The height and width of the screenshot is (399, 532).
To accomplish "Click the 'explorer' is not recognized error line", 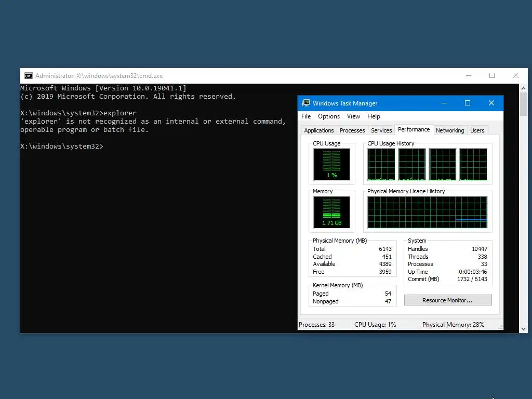I will (153, 122).
